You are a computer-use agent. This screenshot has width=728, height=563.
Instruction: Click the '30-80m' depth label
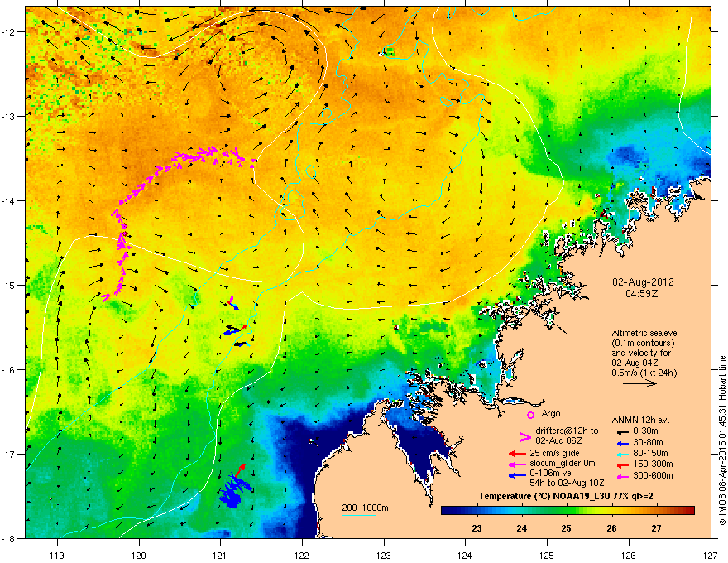point(648,443)
